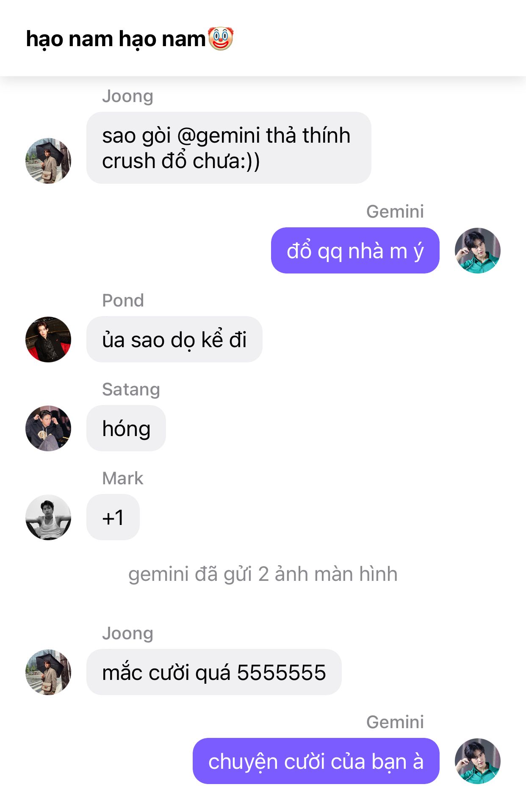Open the 'gemini đã gửi 2 ảnh màn hình' notice
The height and width of the screenshot is (812, 526).
point(263,574)
